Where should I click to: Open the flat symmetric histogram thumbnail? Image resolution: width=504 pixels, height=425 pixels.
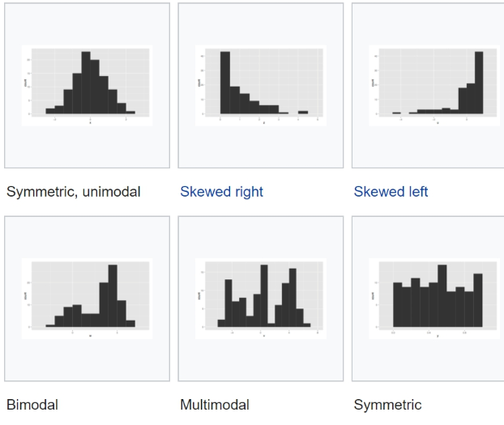coord(429,298)
